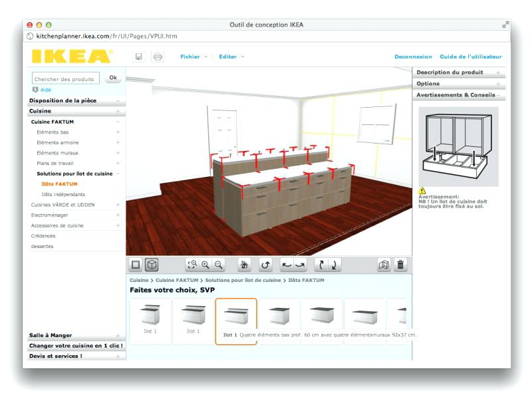This screenshot has width=532, height=399.
Task: Click the zoom-to-area icon
Action: tap(192, 265)
